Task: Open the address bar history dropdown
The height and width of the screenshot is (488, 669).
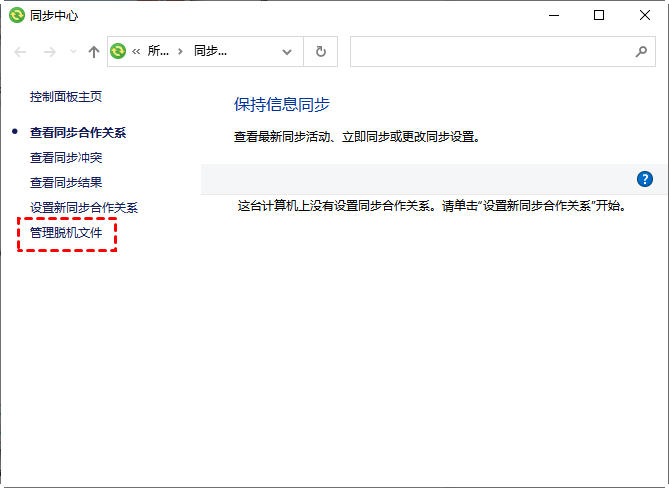Action: (287, 51)
